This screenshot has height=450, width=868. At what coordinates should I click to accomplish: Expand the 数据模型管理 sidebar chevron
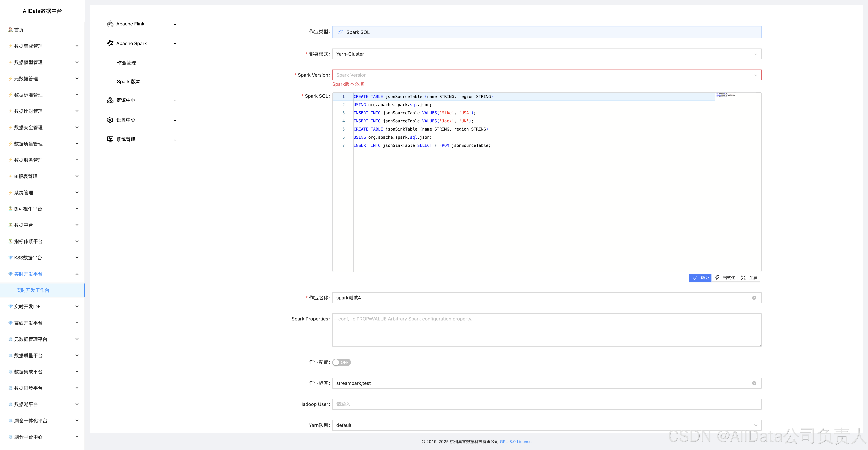pyautogui.click(x=77, y=62)
